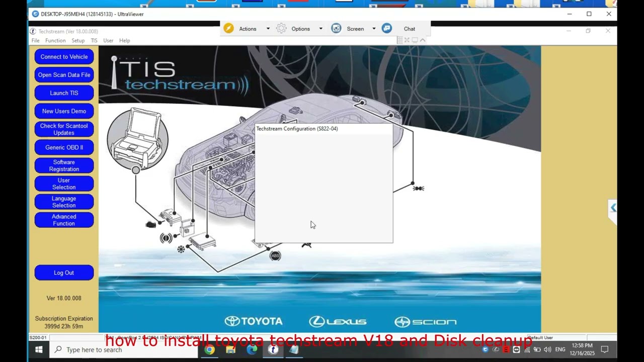The width and height of the screenshot is (644, 362).
Task: Click the fullscreen arrows icon under toolbar
Action: coord(408,40)
